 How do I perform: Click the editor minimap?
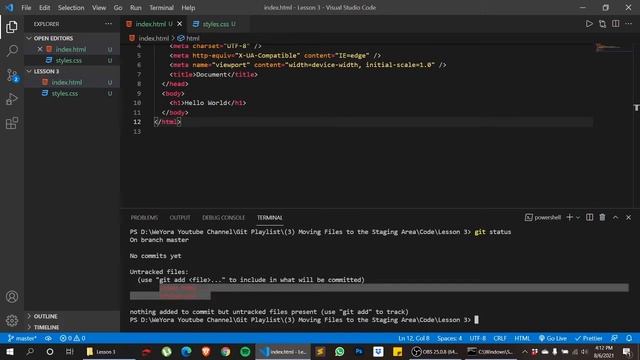613,47
